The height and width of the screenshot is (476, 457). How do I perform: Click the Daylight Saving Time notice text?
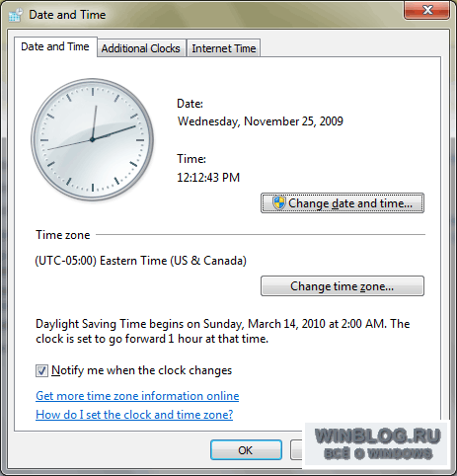pyautogui.click(x=223, y=331)
